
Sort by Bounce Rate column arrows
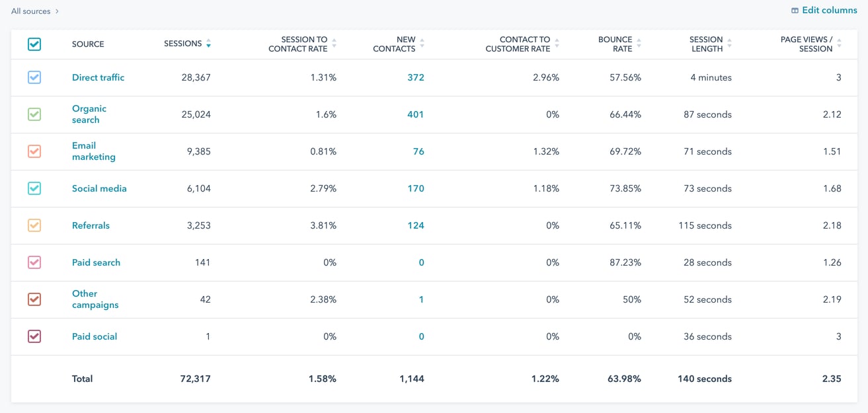point(640,42)
